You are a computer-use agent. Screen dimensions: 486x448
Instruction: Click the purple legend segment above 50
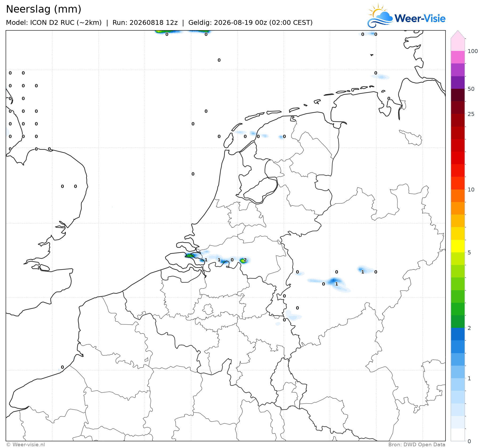coord(458,82)
